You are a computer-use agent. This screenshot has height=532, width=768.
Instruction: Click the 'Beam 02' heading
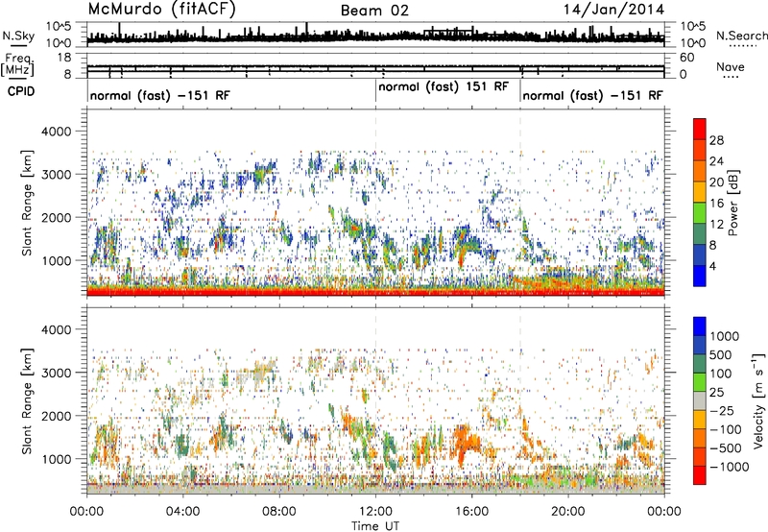374,11
